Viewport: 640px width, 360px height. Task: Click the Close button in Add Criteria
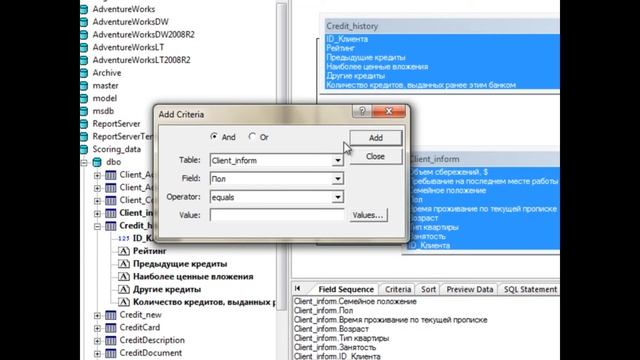coord(376,156)
